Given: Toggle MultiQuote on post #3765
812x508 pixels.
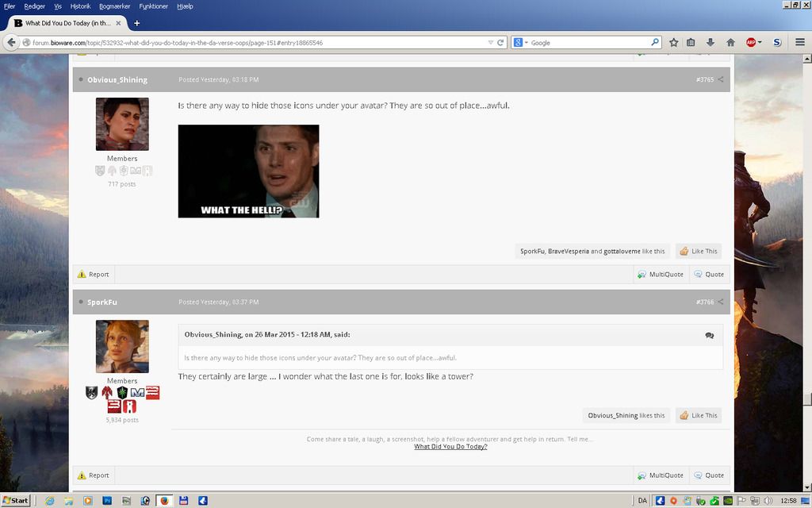Looking at the screenshot, I should click(661, 274).
